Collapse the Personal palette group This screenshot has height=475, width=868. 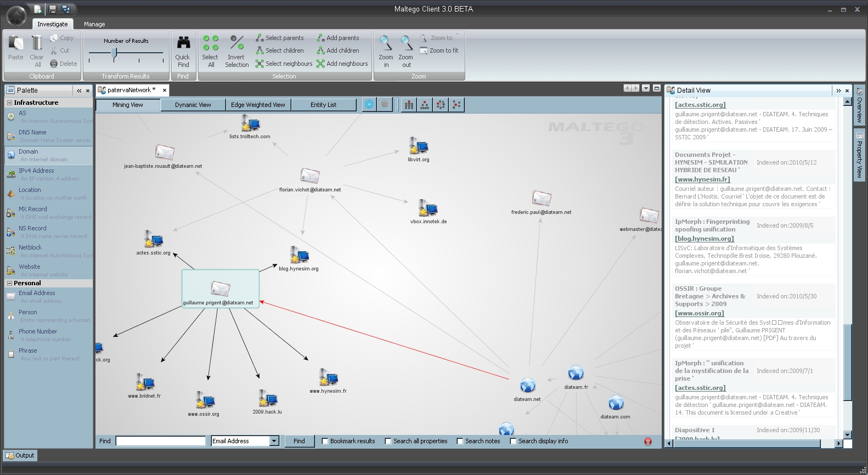coord(9,283)
